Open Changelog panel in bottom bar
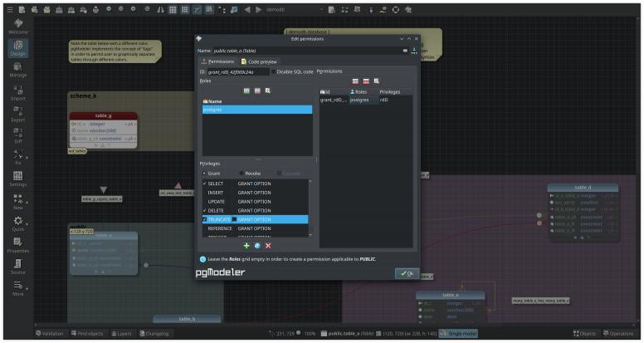The image size is (644, 343). (154, 334)
